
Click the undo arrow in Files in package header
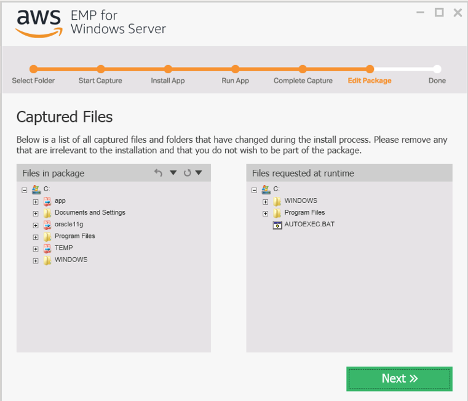(x=158, y=173)
